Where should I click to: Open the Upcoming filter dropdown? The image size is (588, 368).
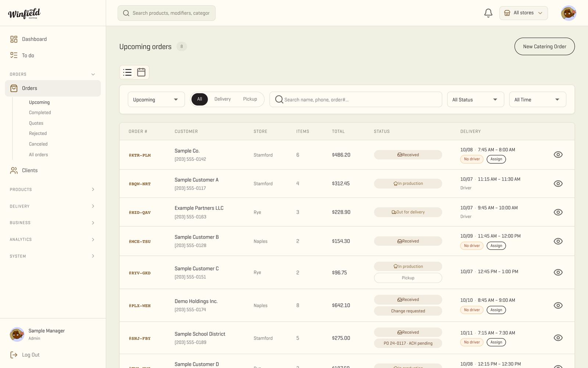point(156,100)
